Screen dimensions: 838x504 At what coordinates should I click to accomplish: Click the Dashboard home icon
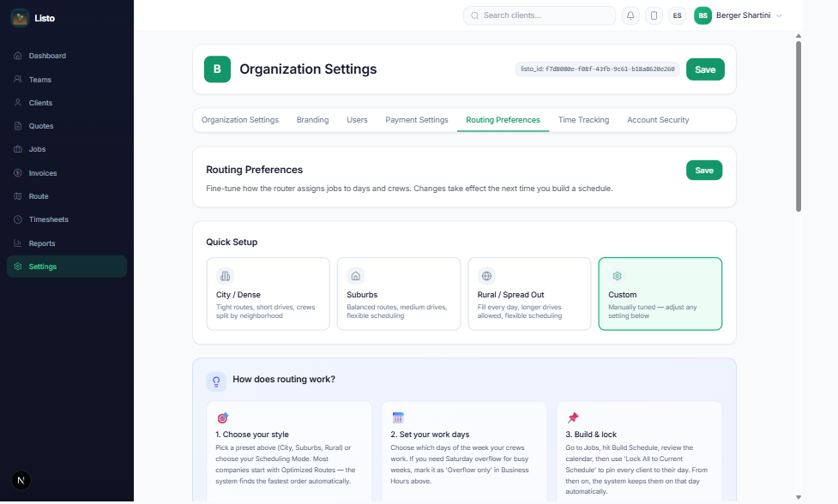18,56
